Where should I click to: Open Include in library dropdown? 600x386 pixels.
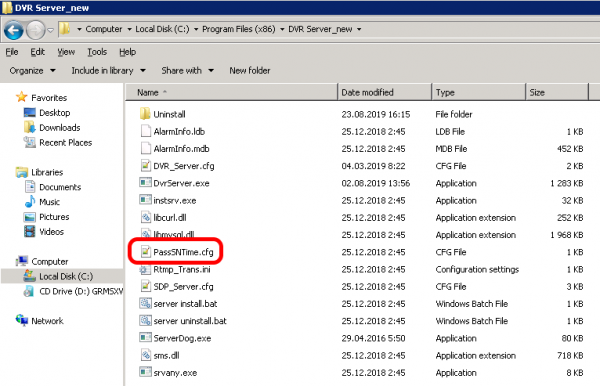tap(109, 71)
